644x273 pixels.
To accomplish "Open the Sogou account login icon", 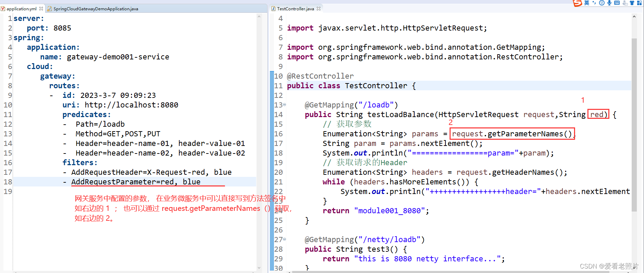I will coord(625,3).
